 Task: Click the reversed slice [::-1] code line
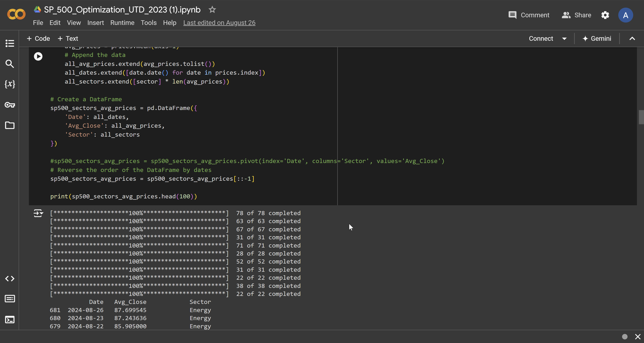tap(152, 179)
